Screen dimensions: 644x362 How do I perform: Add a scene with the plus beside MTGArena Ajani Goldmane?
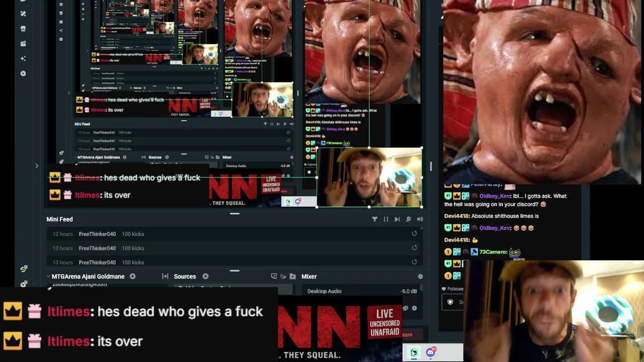click(132, 277)
